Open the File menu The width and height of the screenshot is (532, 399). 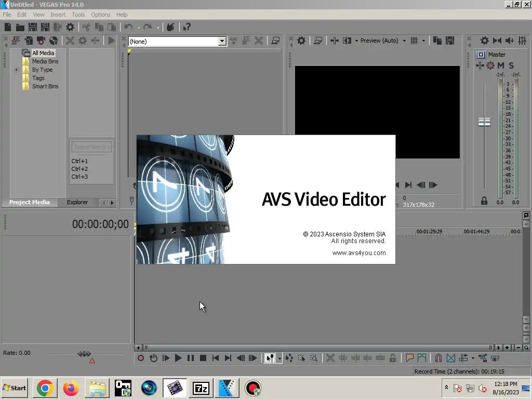click(7, 15)
